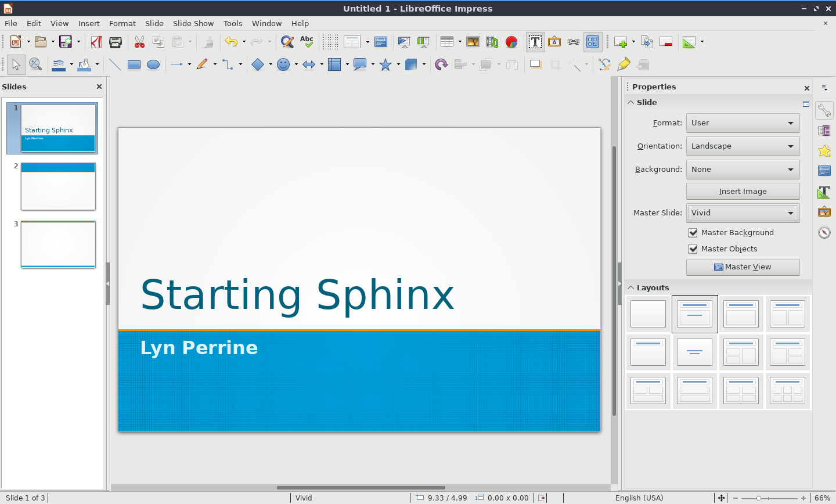
Task: Toggle the Display Grid toolbar button
Action: tap(330, 42)
